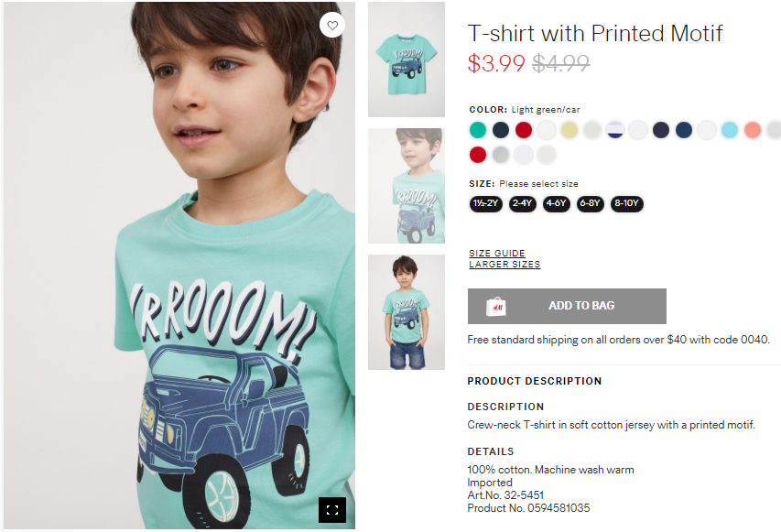This screenshot has height=532, width=781.
Task: Pick the light blue color swatch
Action: point(730,130)
